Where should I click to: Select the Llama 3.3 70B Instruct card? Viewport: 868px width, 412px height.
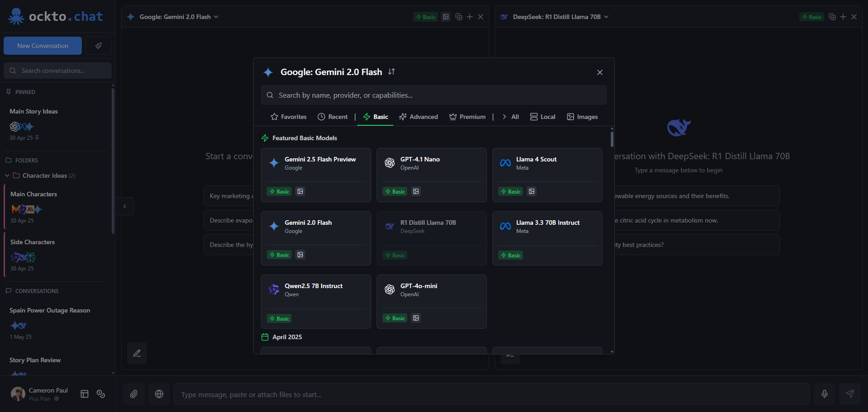pyautogui.click(x=547, y=238)
